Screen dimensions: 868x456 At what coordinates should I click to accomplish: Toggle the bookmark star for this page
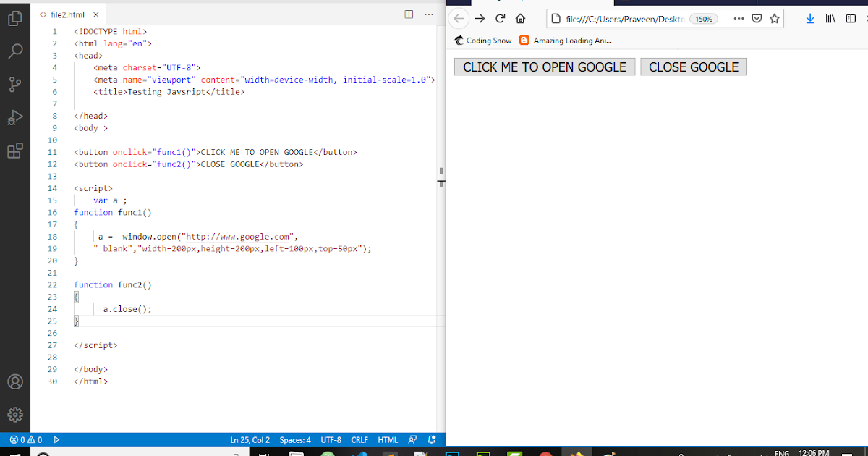tap(774, 18)
